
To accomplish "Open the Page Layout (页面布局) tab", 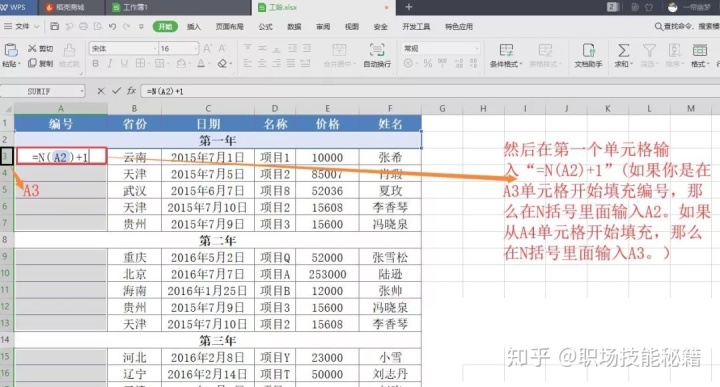I will click(230, 27).
